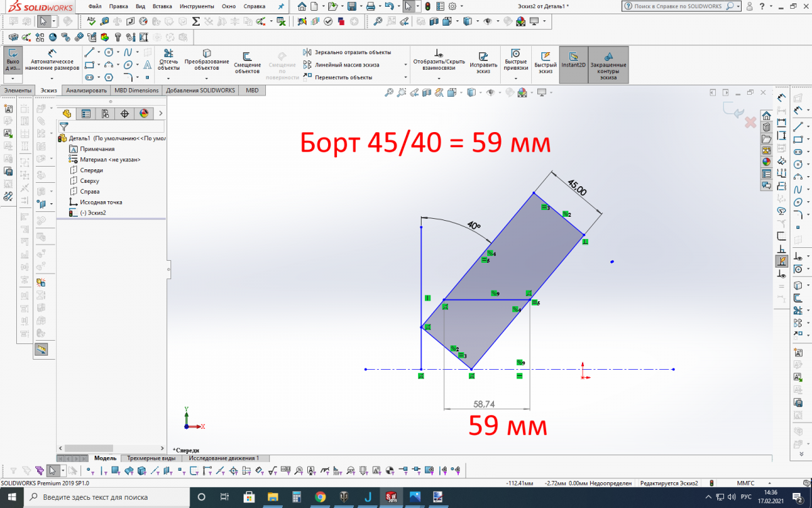Switch to the MBD Dimensions tab
The image size is (812, 508).
[x=137, y=90]
